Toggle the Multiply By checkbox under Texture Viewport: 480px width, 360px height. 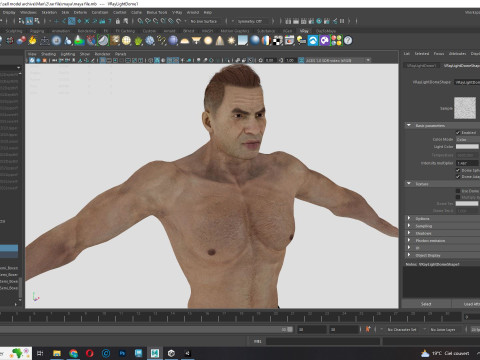pos(458,197)
